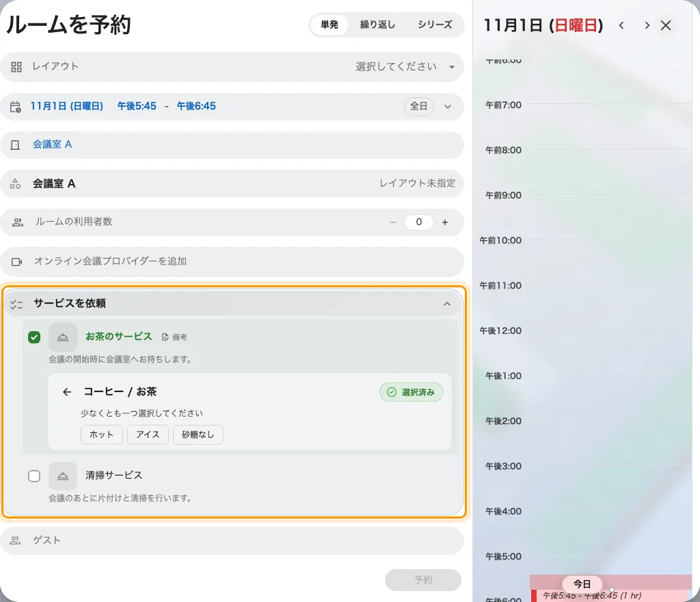700x602 pixels.
Task: Go to the next day in the calendar
Action: tap(647, 25)
